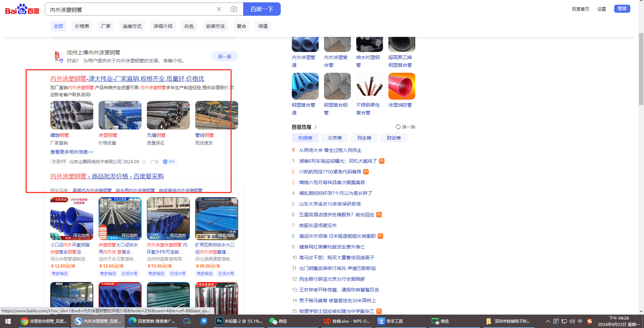Open the 深圳市铨棋电子 folder taskbar item
This screenshot has width=644, height=328.
[x=508, y=321]
